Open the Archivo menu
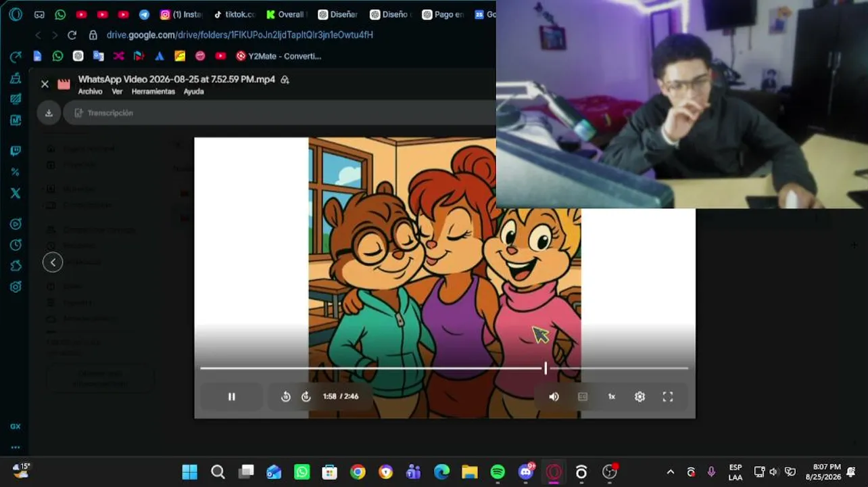The image size is (868, 487). point(90,91)
